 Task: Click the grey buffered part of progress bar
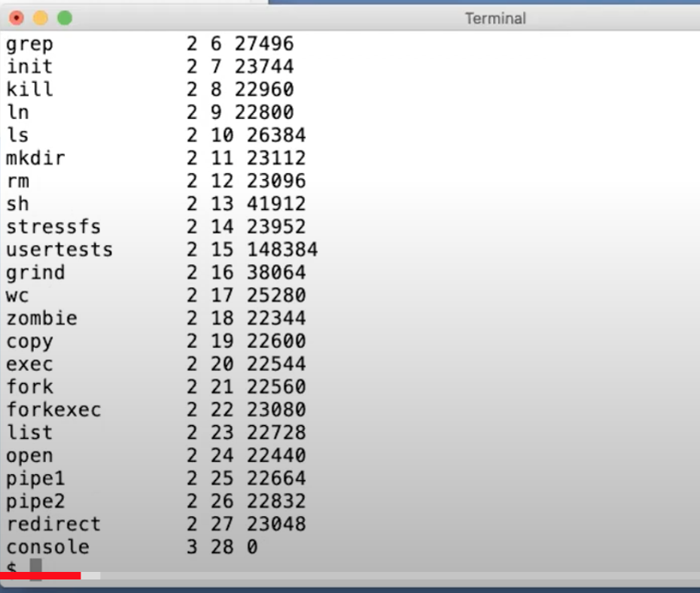(x=90, y=576)
